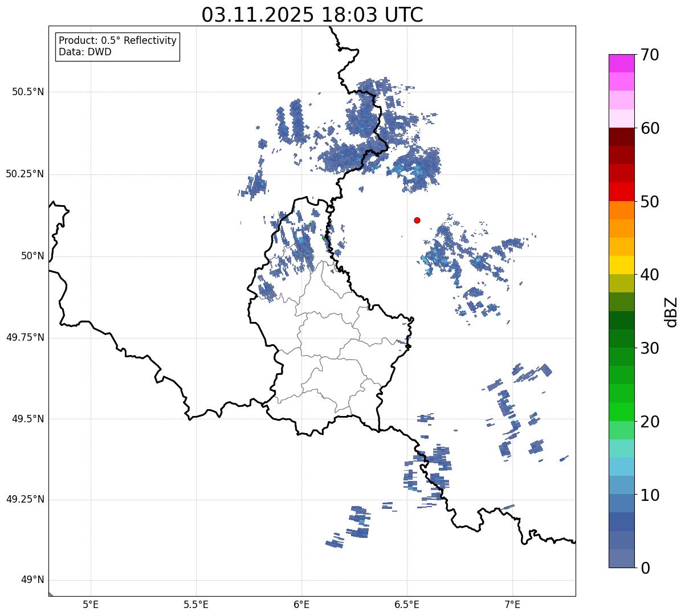Click the "dBZ" colorbar label

[x=671, y=312]
